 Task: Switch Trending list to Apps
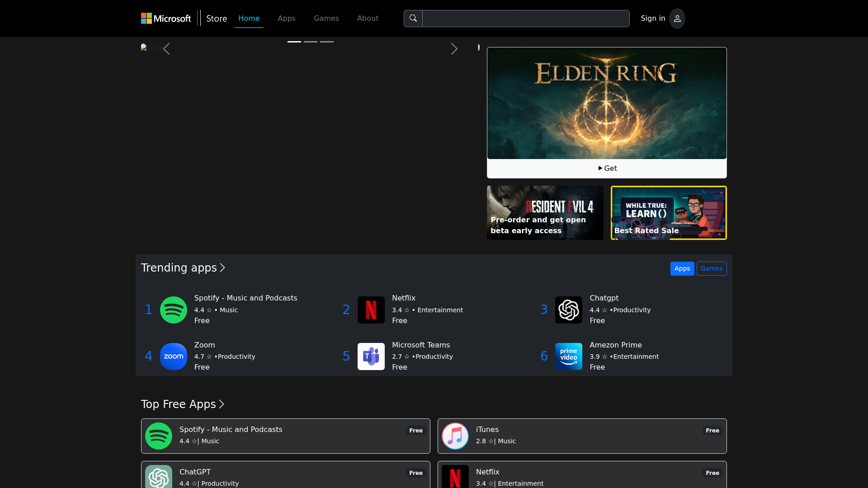[682, 269]
